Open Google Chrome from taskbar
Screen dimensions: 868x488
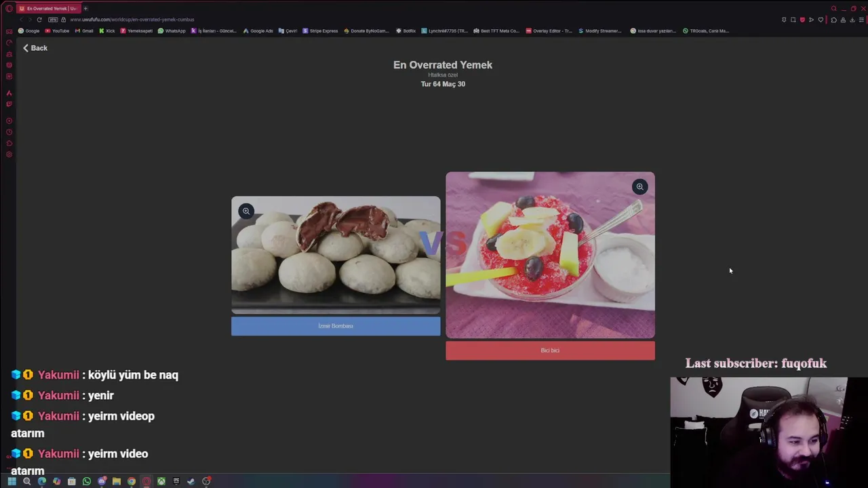(x=132, y=481)
